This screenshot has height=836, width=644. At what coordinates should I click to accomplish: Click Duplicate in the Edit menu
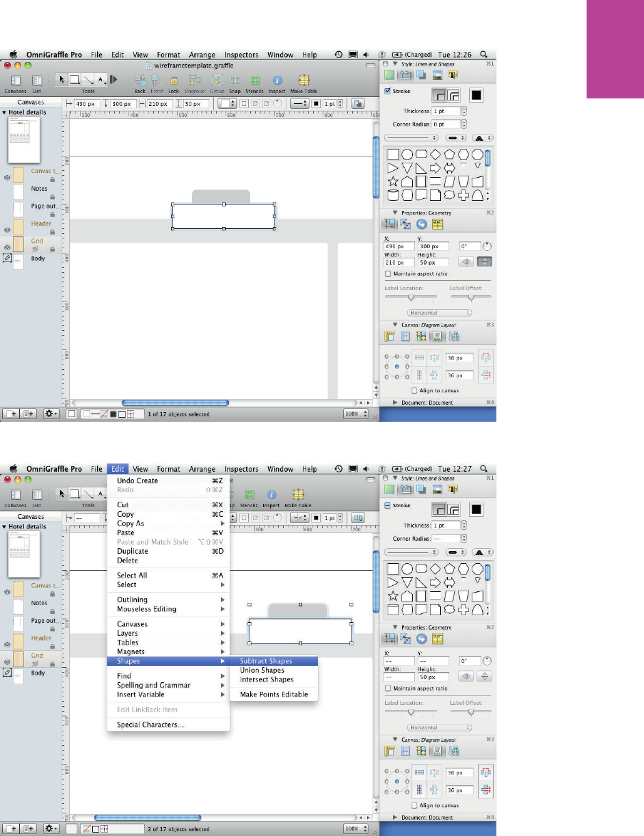click(x=133, y=551)
